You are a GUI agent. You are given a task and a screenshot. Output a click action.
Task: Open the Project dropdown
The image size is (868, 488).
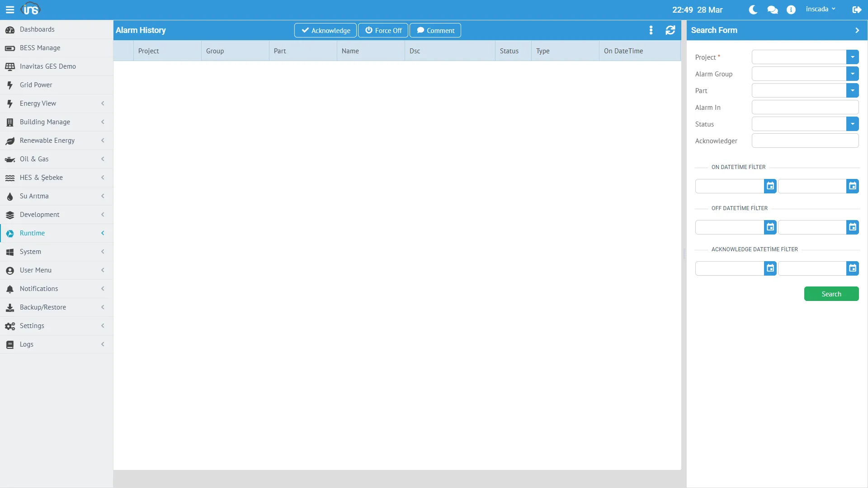852,57
